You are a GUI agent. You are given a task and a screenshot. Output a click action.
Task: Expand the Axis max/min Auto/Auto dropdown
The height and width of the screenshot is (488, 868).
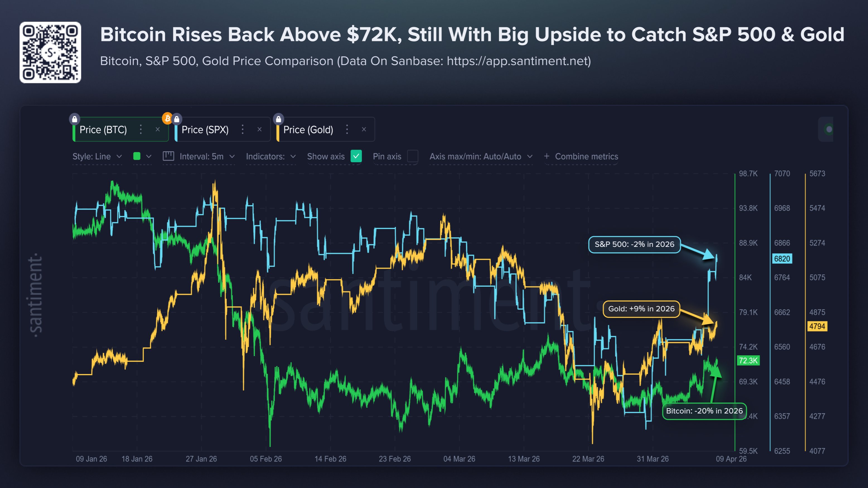(x=481, y=157)
